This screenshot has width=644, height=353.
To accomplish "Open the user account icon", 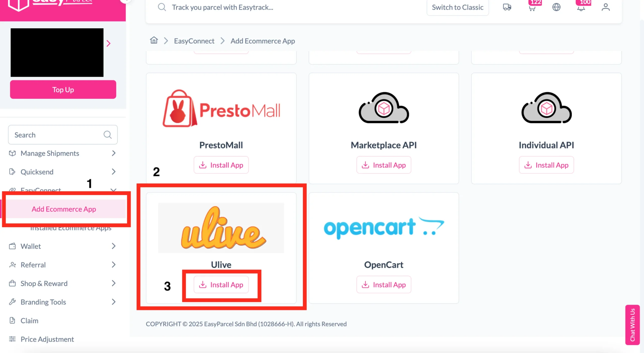I will [x=606, y=7].
